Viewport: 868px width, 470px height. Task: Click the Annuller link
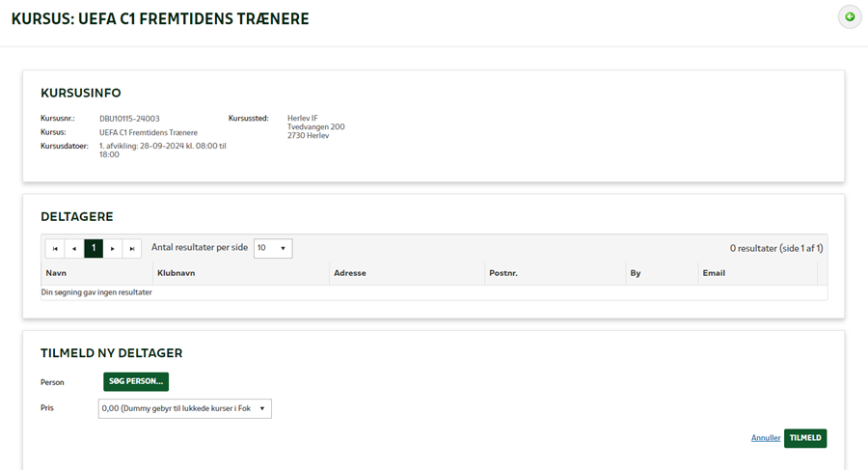coord(766,438)
